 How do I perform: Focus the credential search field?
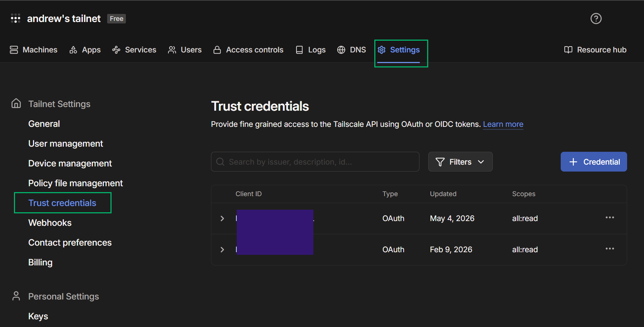coord(315,162)
